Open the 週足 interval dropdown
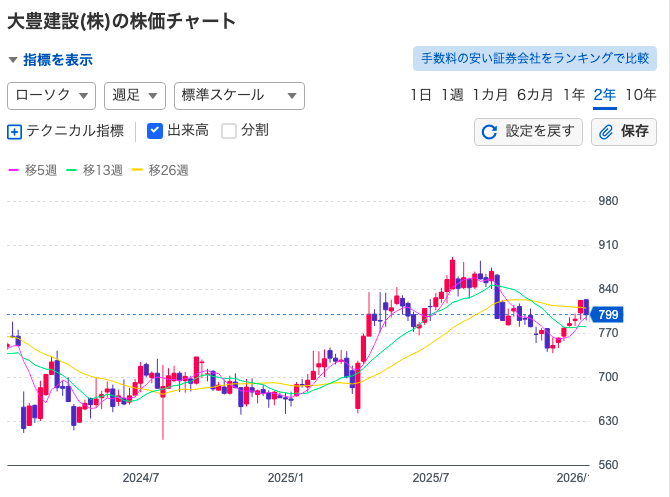670x497 pixels. click(x=134, y=95)
